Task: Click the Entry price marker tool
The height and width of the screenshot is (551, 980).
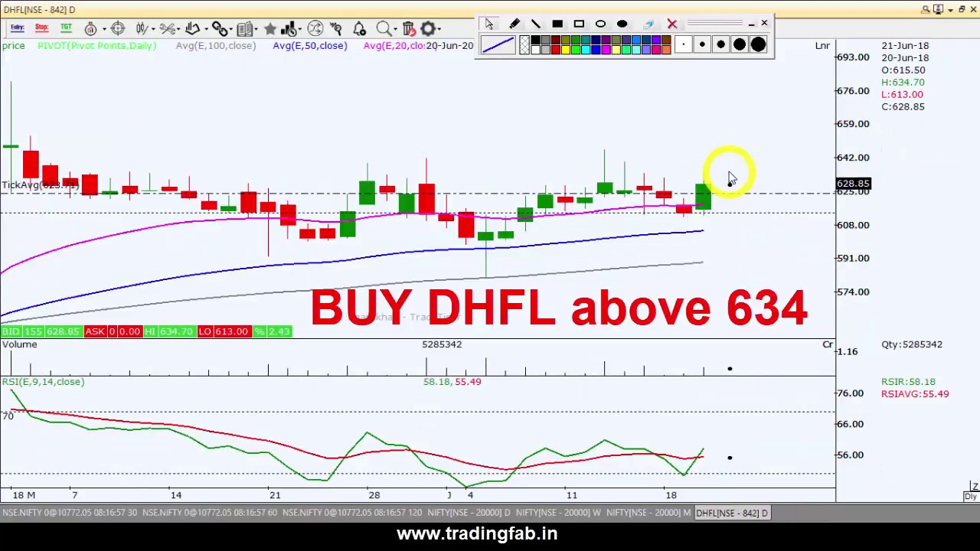Action: [18, 28]
